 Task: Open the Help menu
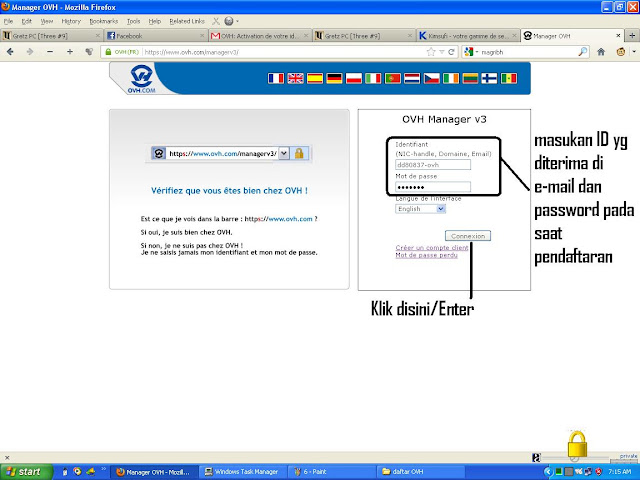tap(154, 21)
